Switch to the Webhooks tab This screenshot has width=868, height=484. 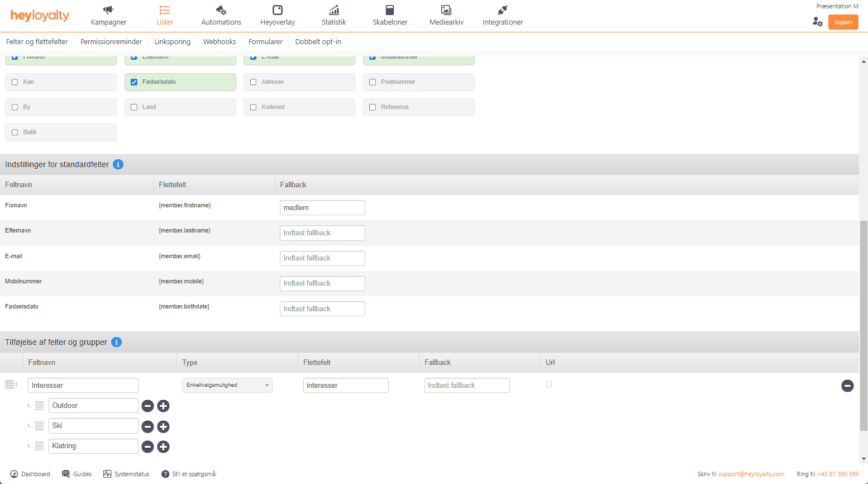coord(219,42)
